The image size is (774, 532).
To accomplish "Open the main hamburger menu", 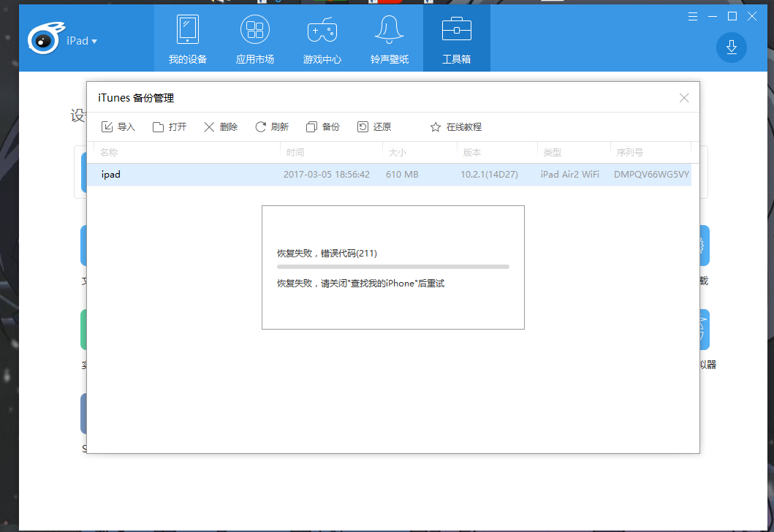I will point(693,16).
